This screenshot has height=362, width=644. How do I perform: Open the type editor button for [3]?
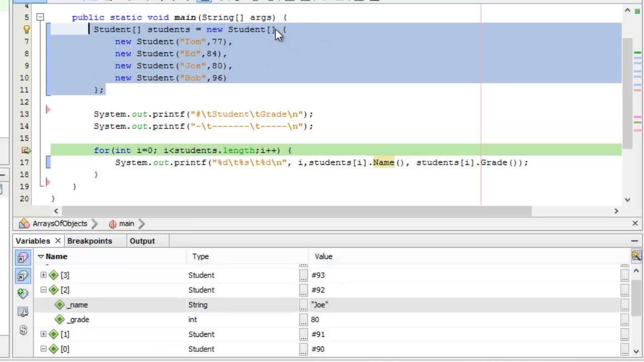[303, 275]
